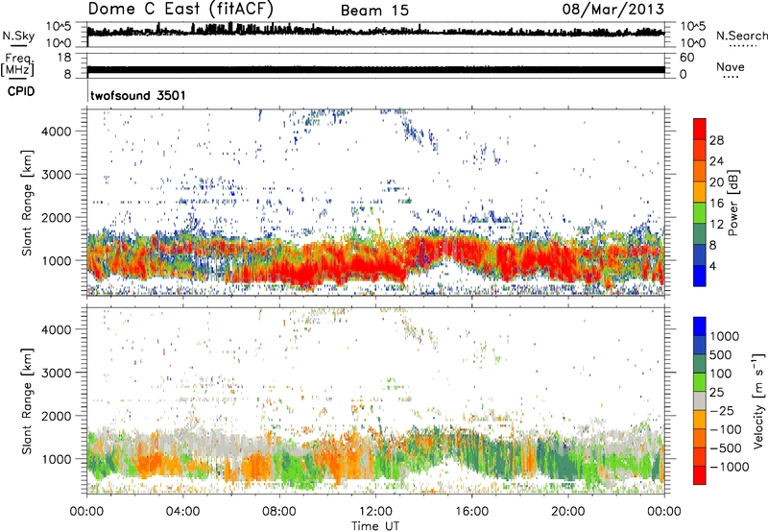Click the orange velocity patch near 03:00

click(x=153, y=463)
